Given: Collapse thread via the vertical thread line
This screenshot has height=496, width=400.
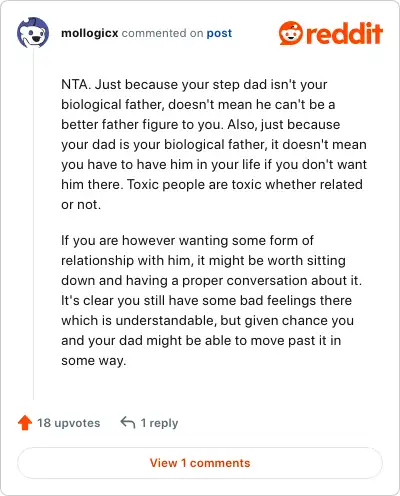Looking at the screenshot, I should (x=33, y=224).
